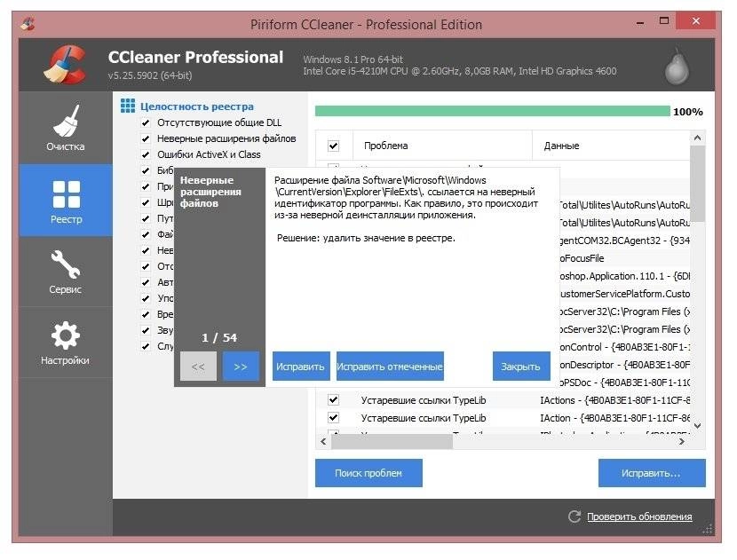Image resolution: width=737 pixels, height=560 pixels.
Task: Uncheck the IAction TypeLib row checkbox
Action: point(333,418)
